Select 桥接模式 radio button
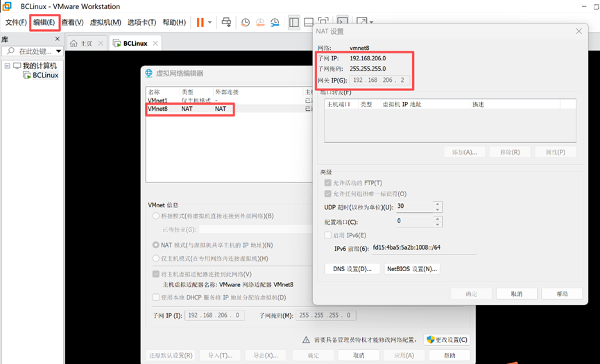The height and width of the screenshot is (364, 600). coord(156,216)
